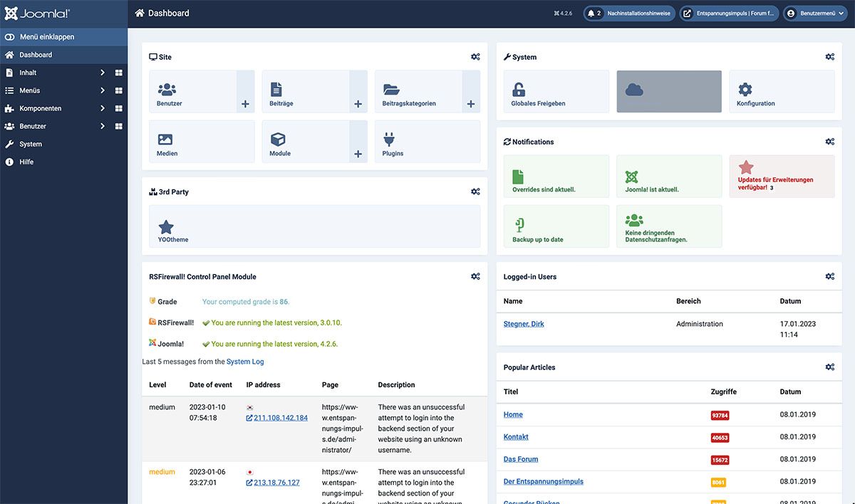Click the 93784 hits badge

tap(720, 415)
